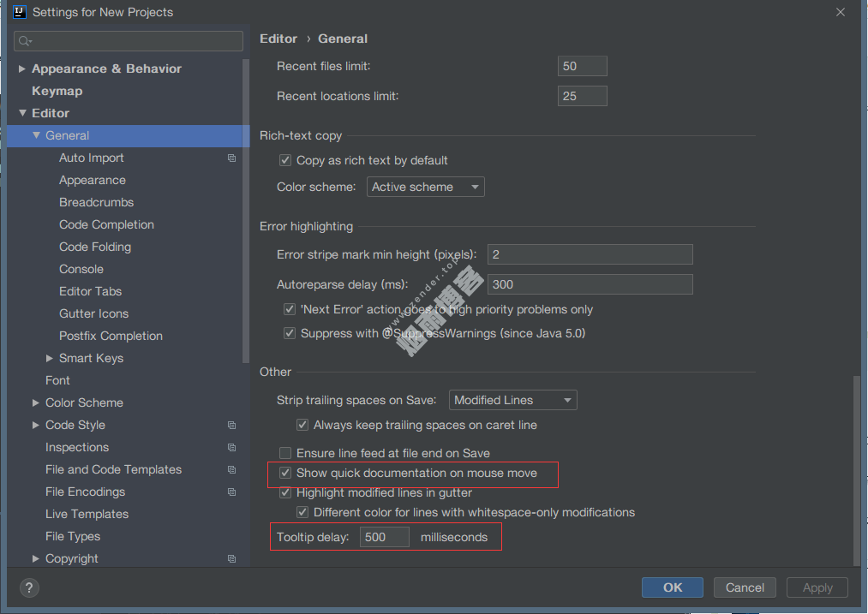Open the Color scheme dropdown
The height and width of the screenshot is (614, 868).
[426, 187]
